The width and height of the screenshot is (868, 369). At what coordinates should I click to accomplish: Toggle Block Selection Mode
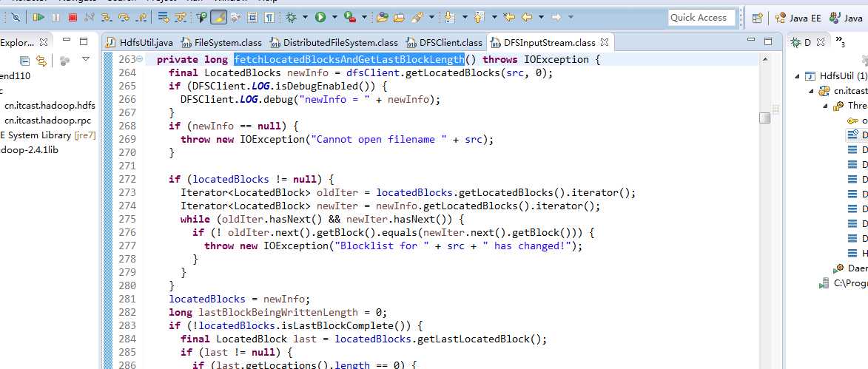252,17
